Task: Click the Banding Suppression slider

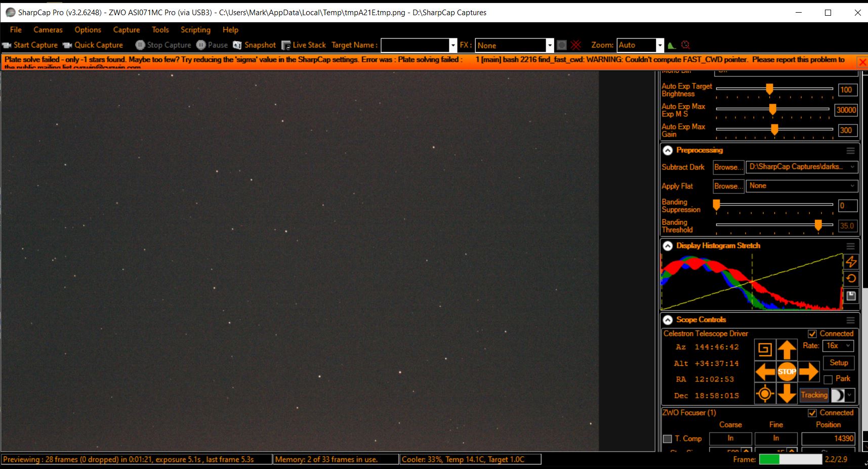Action: point(774,205)
